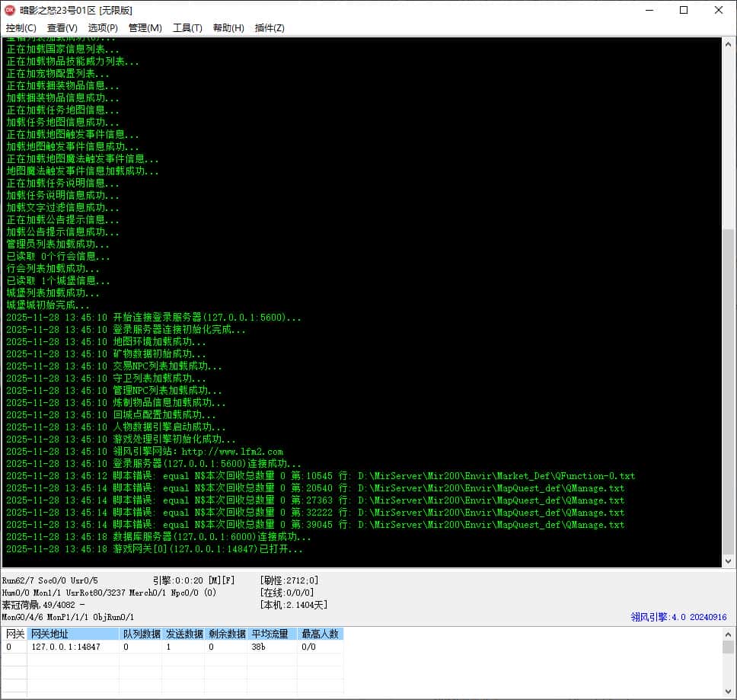Click the log panel scroll up arrow
737x700 pixels.
click(x=728, y=44)
